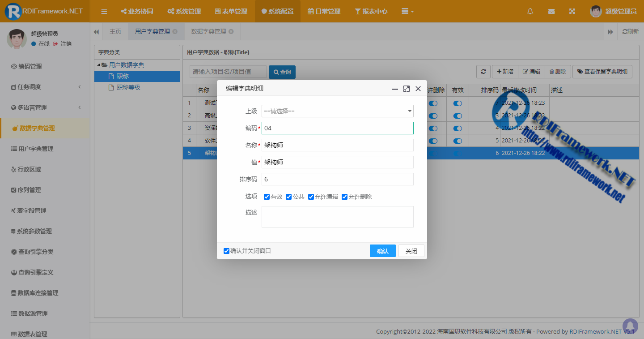The width and height of the screenshot is (644, 339).
Task: Open 系统参数管理 in the sidebar
Action: pyautogui.click(x=31, y=231)
